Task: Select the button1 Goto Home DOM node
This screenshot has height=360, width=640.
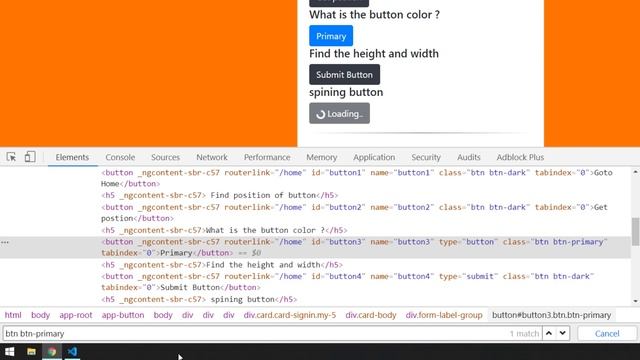Action: click(357, 178)
